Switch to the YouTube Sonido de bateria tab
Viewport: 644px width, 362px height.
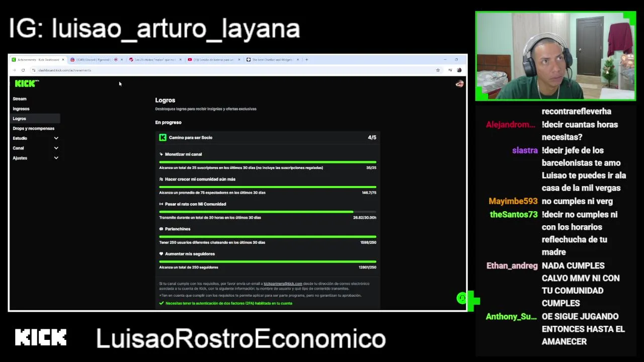pyautogui.click(x=214, y=59)
